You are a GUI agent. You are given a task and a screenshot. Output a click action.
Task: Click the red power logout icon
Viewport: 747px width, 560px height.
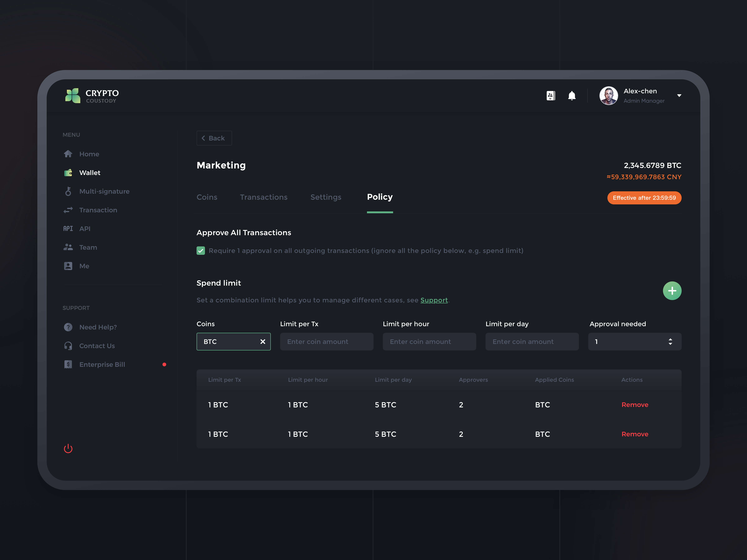68,448
